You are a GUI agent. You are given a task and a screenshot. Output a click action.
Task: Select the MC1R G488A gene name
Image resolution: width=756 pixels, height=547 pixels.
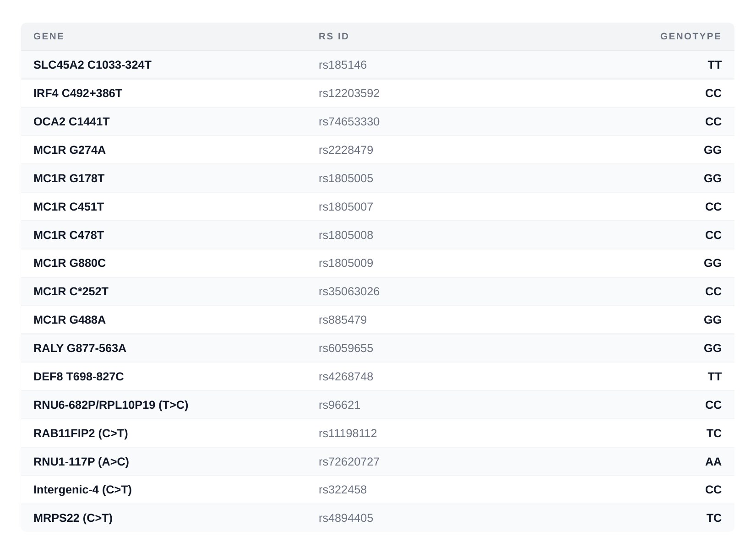point(70,320)
